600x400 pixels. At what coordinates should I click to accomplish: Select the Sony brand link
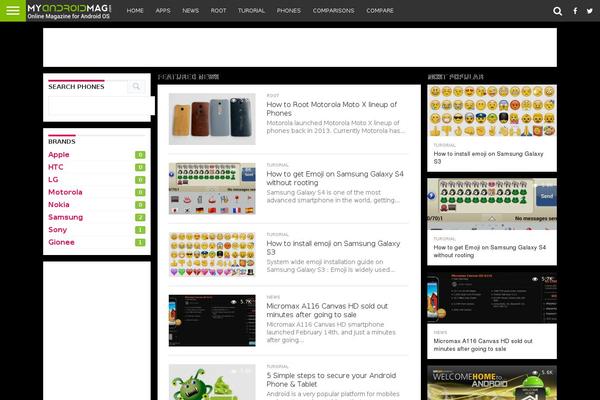click(57, 230)
